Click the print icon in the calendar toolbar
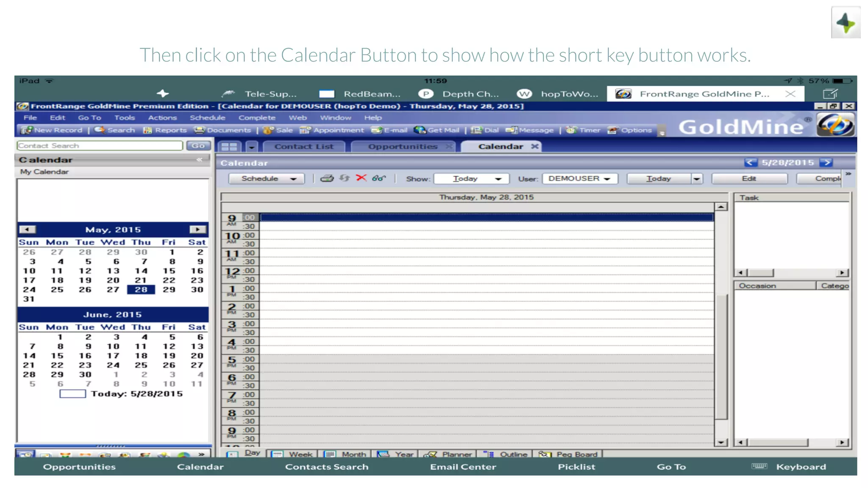 coord(327,178)
